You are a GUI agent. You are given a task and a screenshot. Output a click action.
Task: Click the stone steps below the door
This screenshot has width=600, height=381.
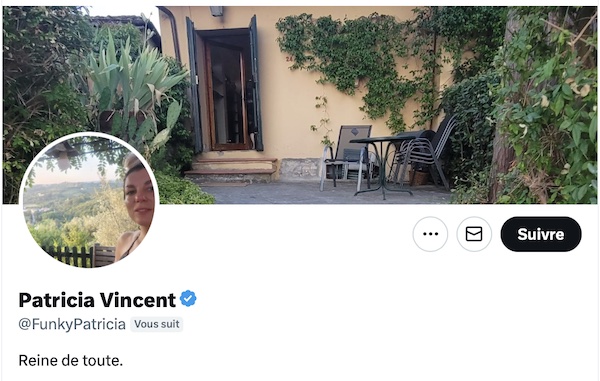click(232, 168)
